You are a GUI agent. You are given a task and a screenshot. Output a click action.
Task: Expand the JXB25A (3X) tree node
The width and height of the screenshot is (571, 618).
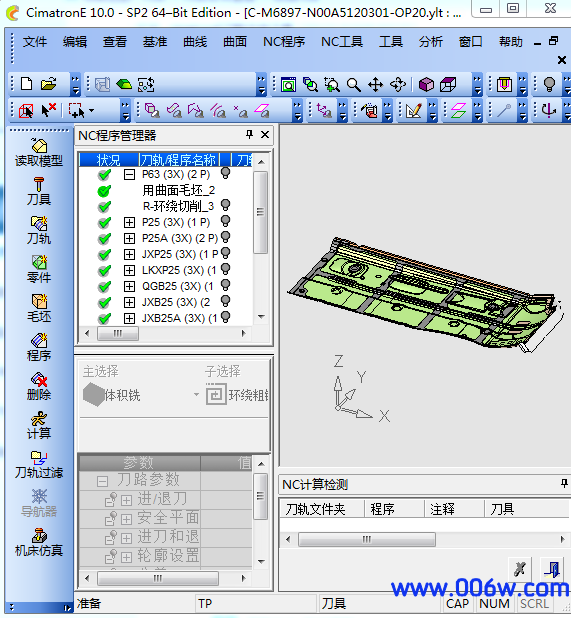tap(129, 318)
